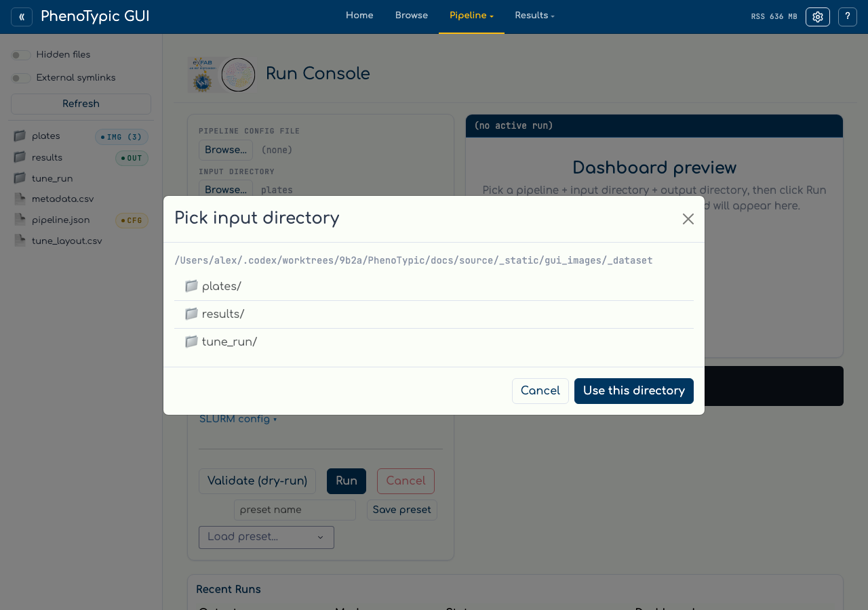Image resolution: width=868 pixels, height=610 pixels.
Task: Browse for pipeline config file
Action: (x=226, y=150)
